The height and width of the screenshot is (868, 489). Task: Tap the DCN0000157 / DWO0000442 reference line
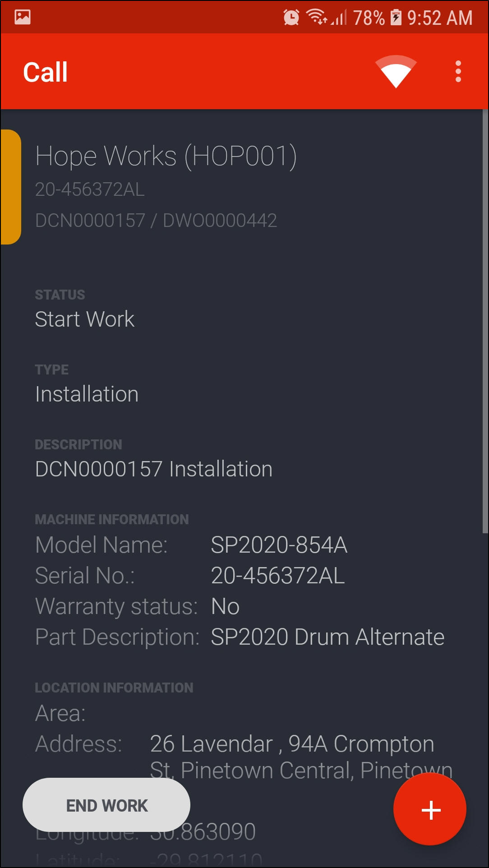pyautogui.click(x=156, y=221)
